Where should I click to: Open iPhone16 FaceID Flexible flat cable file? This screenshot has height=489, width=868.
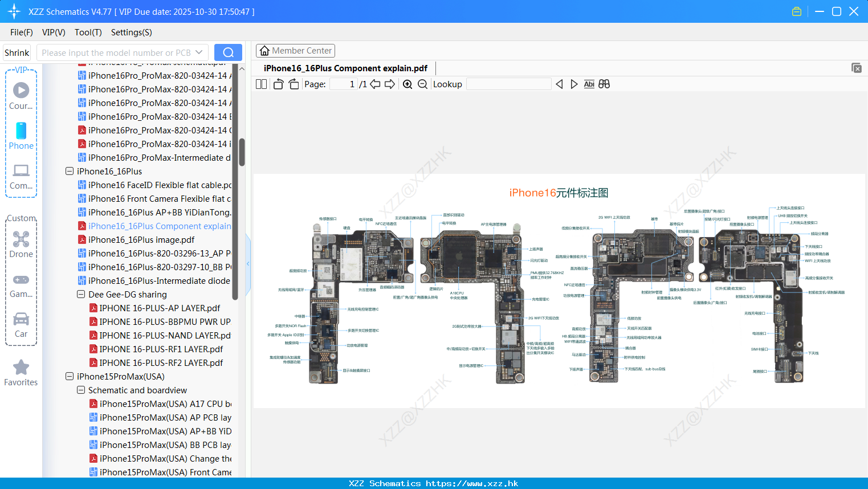154,185
